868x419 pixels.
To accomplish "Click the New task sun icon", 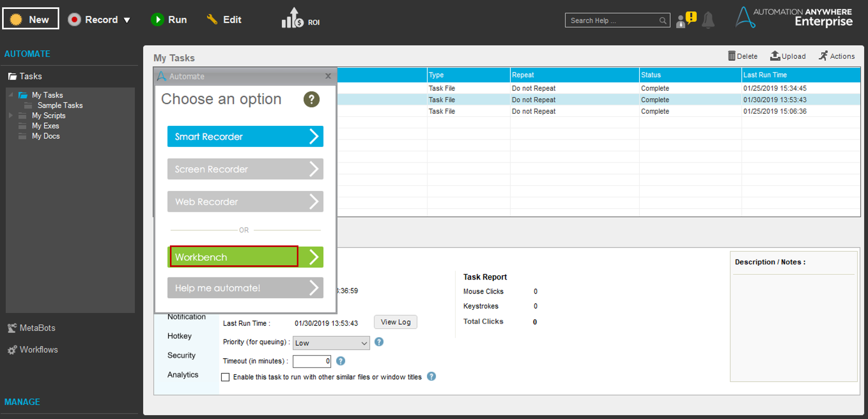I will click(16, 19).
